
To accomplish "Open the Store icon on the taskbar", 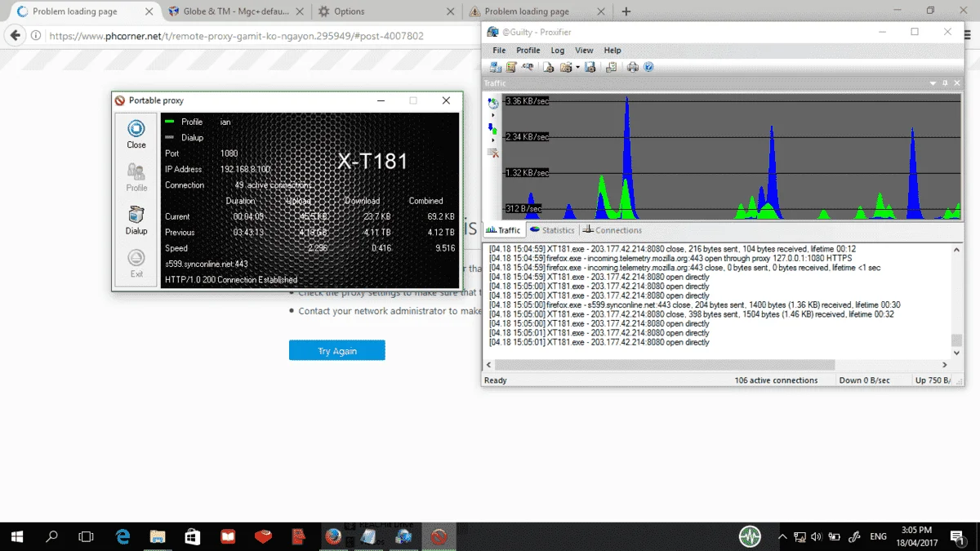I will point(193,536).
